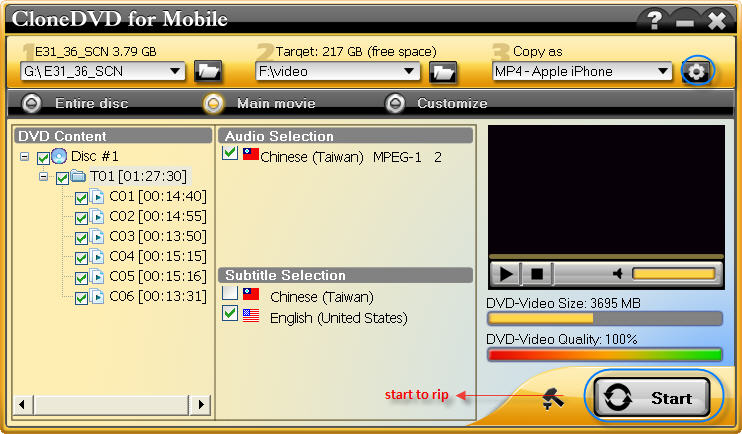Uncheck chapter C01 checkbox
The image size is (742, 434).
(81, 198)
